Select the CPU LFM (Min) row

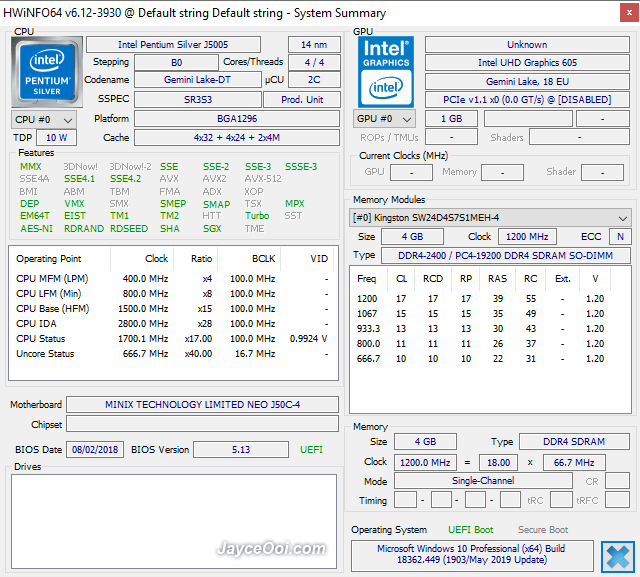tap(173, 294)
